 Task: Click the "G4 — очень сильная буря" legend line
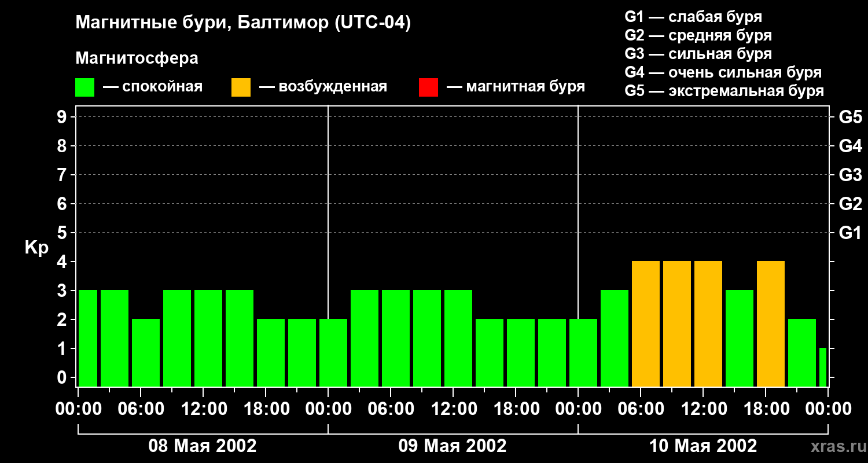pos(723,72)
